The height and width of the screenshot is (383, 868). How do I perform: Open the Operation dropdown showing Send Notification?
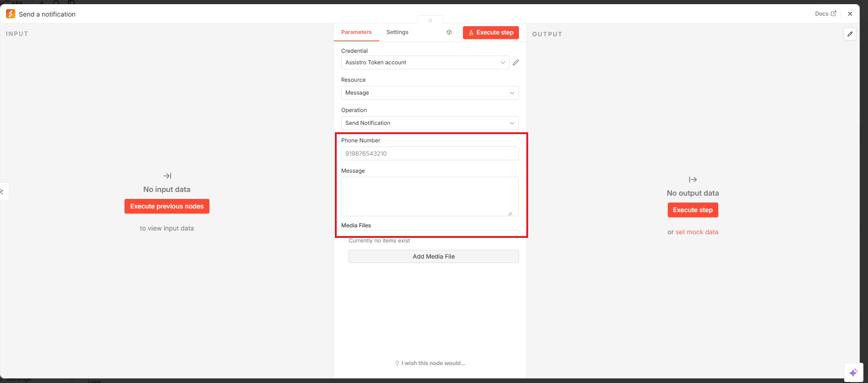pos(429,123)
